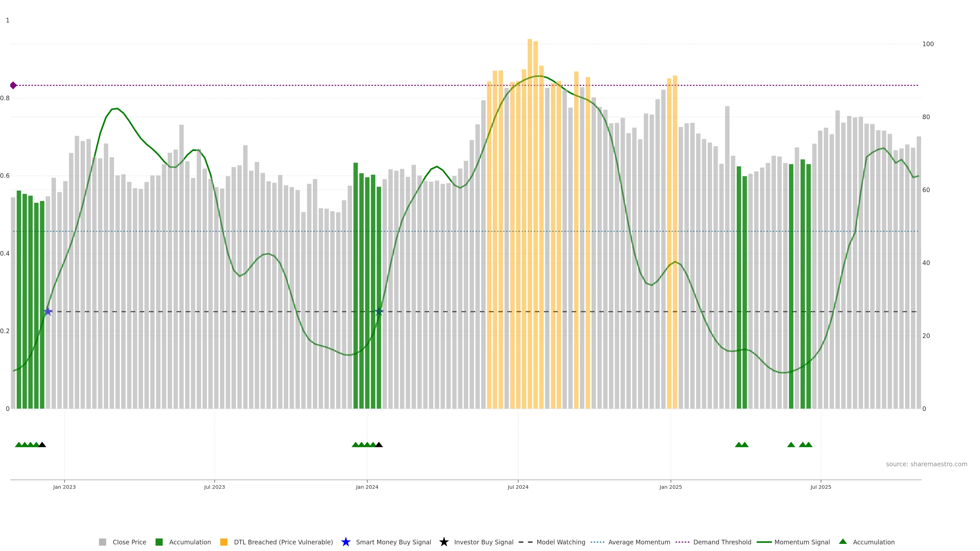
Task: Click green triangle icon in legend
Action: coord(843,542)
